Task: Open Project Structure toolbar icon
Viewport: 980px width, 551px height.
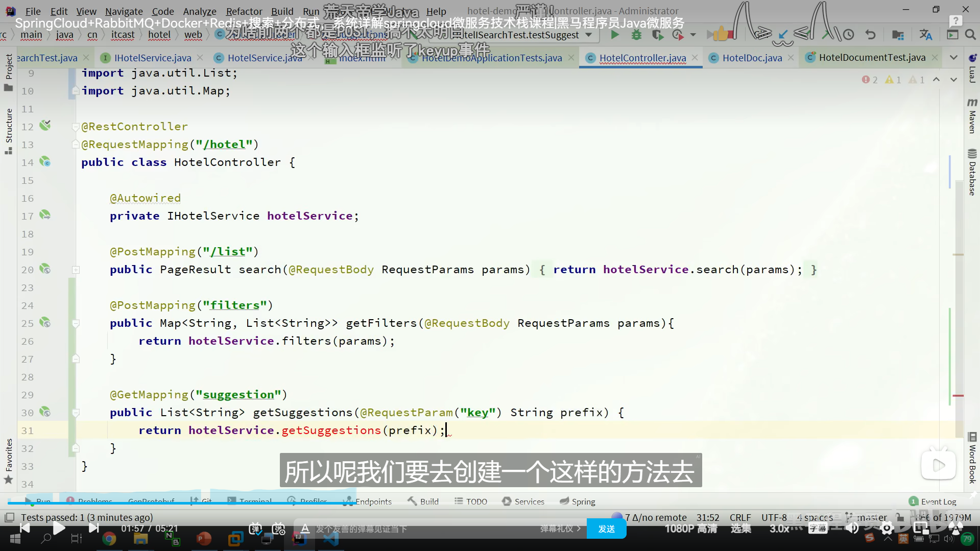Action: 898,35
